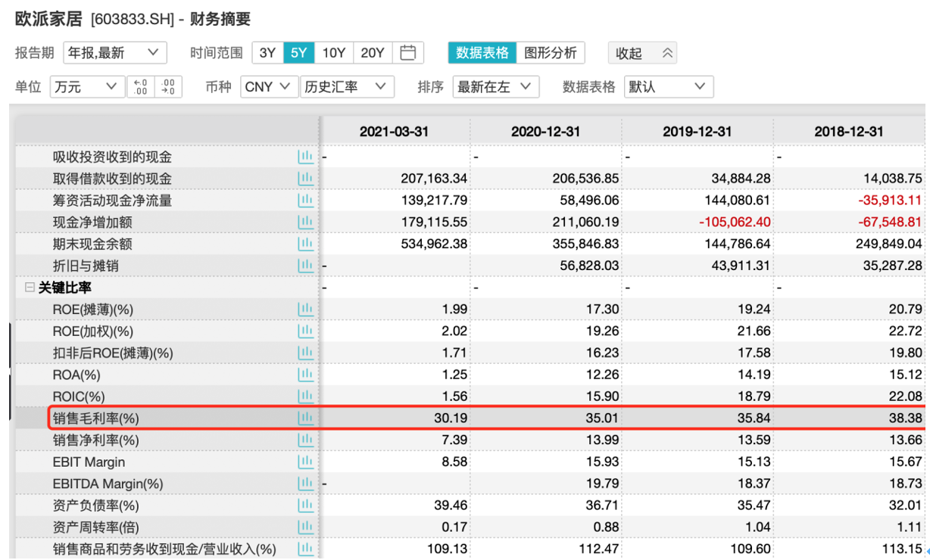This screenshot has width=930, height=560.
Task: Switch to the 图形分析 tab
Action: click(551, 53)
